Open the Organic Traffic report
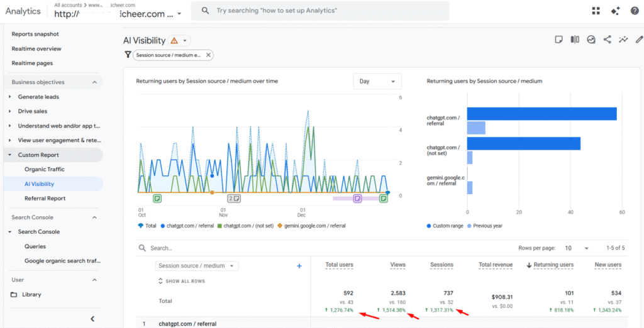This screenshot has width=644, height=328. tap(44, 169)
